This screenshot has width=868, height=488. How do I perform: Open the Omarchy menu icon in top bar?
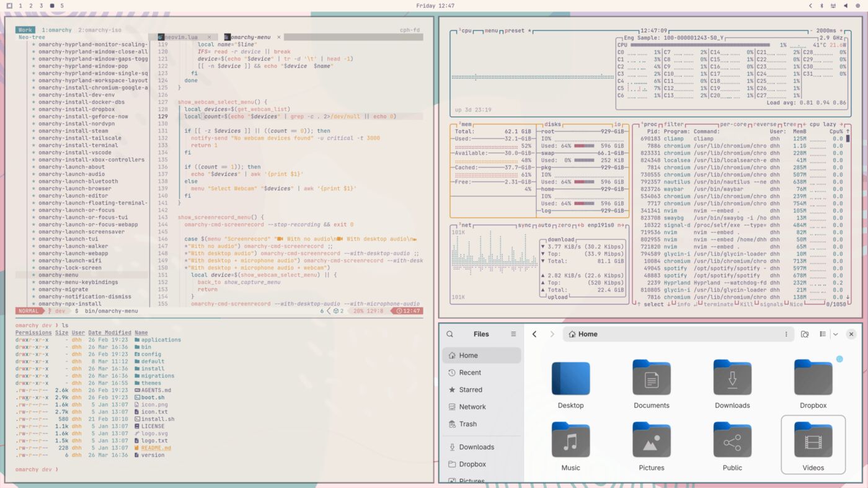(9, 6)
